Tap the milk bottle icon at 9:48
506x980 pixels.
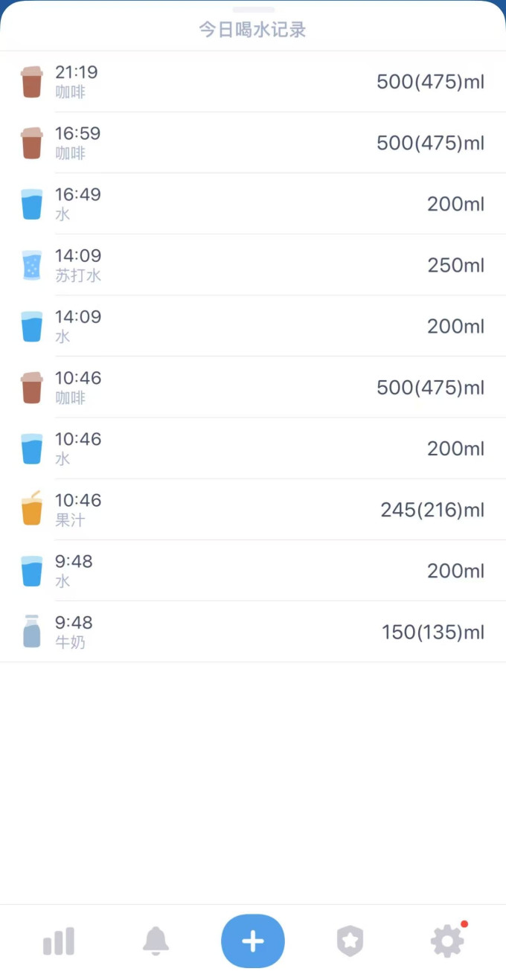coord(31,631)
